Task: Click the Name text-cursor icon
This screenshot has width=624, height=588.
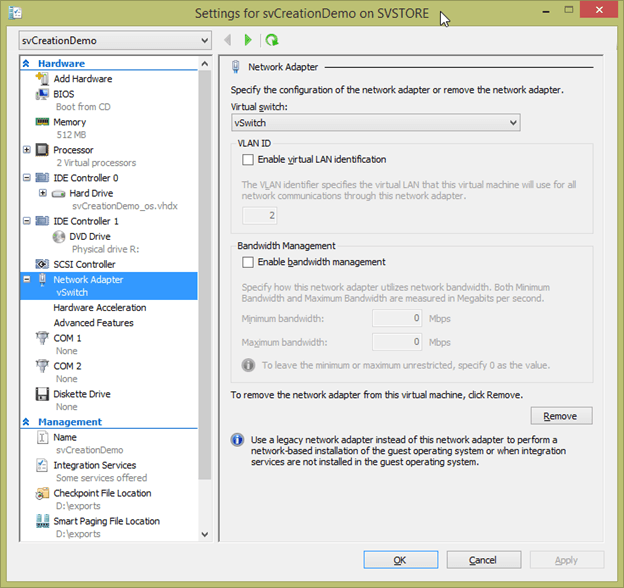Action: 42,437
